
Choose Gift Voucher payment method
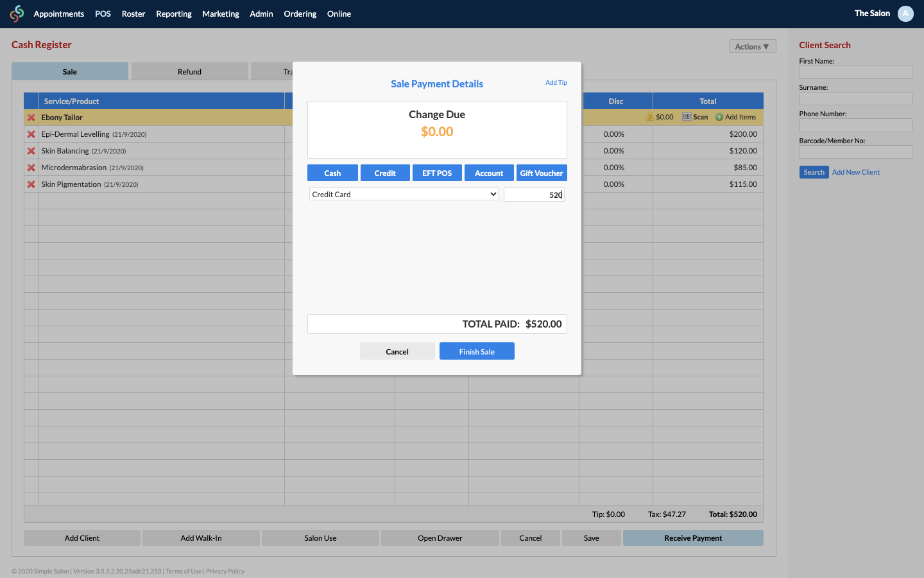click(x=542, y=173)
